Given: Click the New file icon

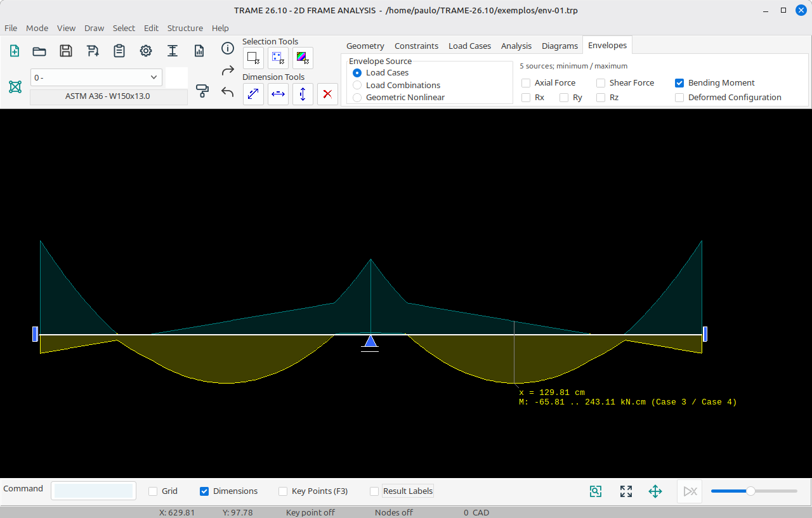Looking at the screenshot, I should [x=15, y=51].
